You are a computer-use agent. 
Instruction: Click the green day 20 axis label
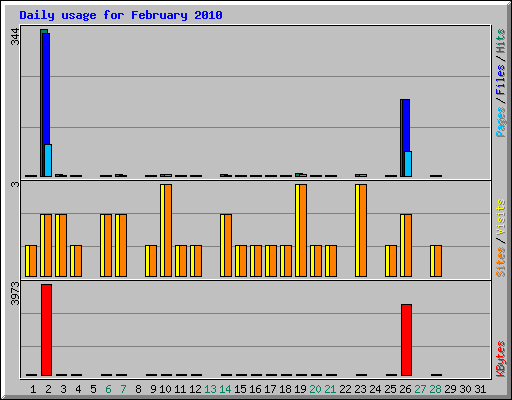(315, 389)
